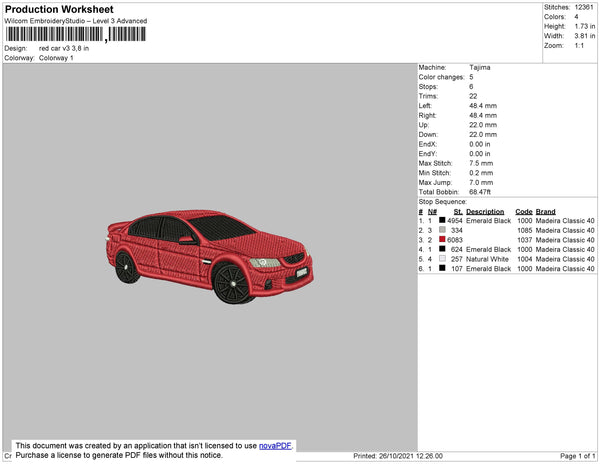
Task: Click the Zoom value '1:1'
Action: tap(579, 46)
